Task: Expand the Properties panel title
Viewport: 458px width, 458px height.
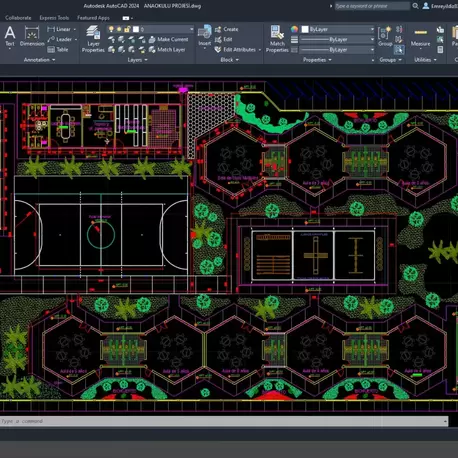Action: point(317,60)
